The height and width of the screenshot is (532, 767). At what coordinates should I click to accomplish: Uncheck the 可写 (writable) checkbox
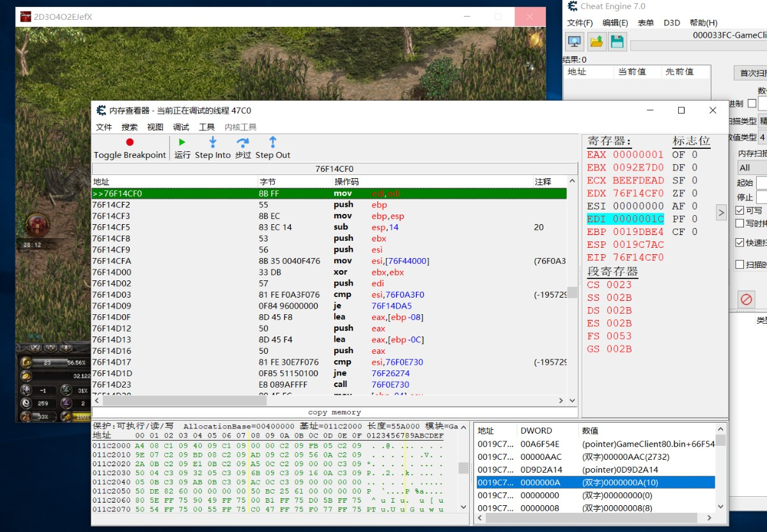740,210
